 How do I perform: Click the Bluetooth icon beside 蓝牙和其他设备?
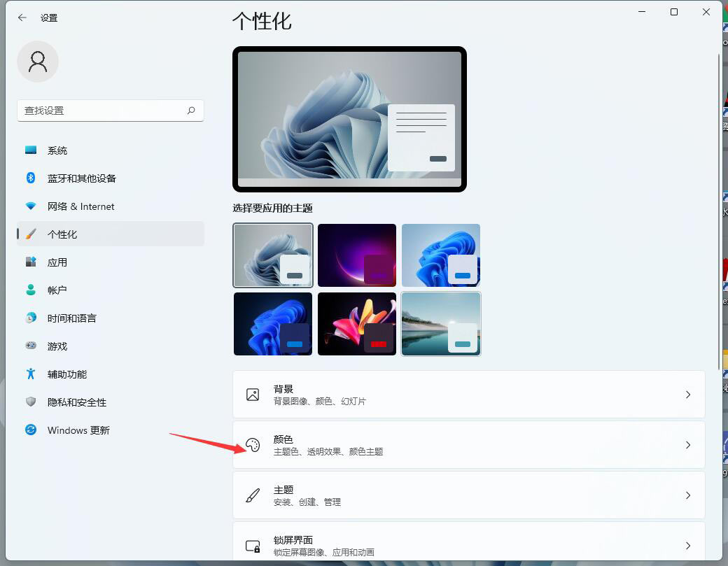click(x=29, y=178)
